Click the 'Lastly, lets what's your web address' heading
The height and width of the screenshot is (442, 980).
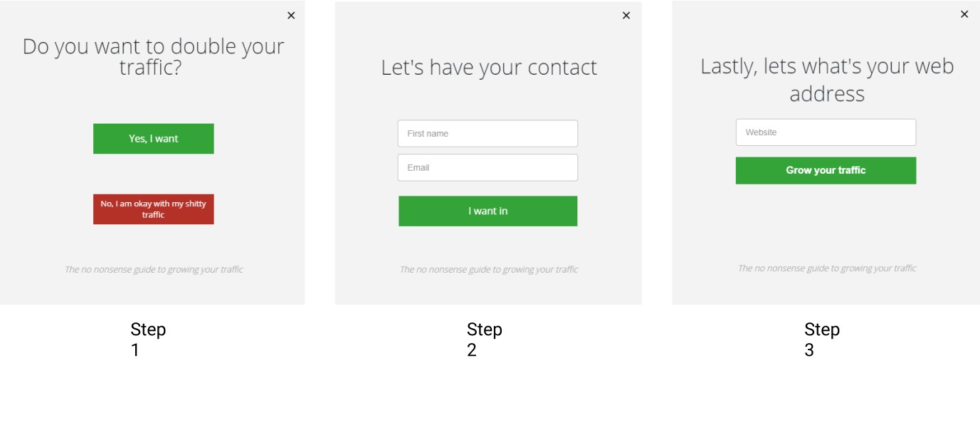827,80
